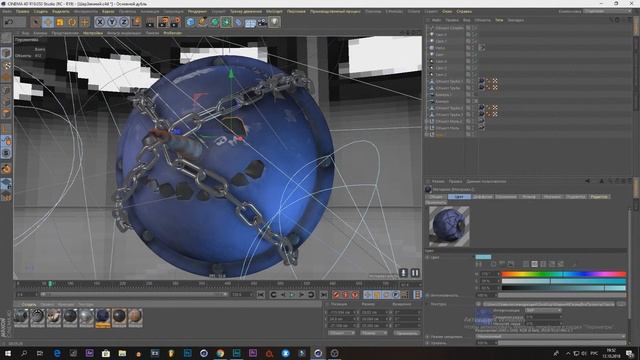The image size is (640, 360).
Task: Open the blue deformer icon
Action: 238,22
